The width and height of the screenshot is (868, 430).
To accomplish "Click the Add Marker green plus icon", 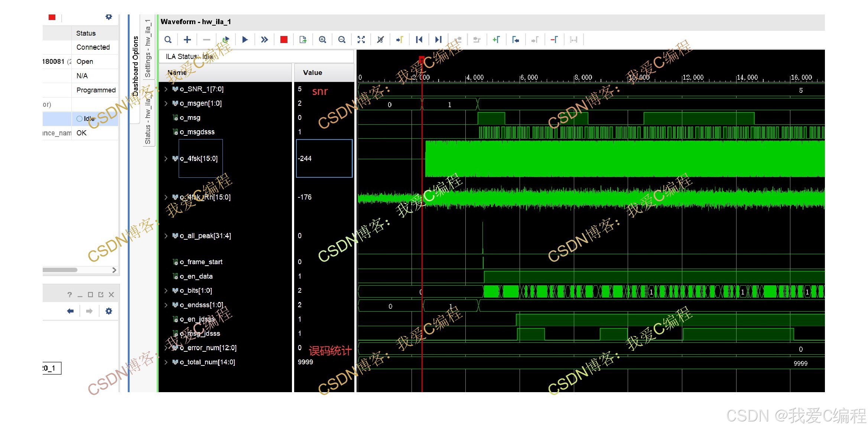I will point(496,40).
